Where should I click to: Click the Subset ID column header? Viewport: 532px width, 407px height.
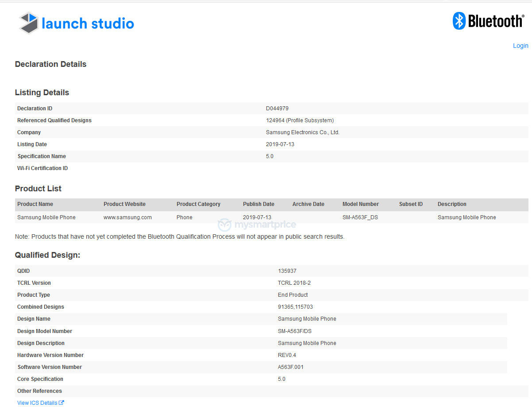[411, 204]
